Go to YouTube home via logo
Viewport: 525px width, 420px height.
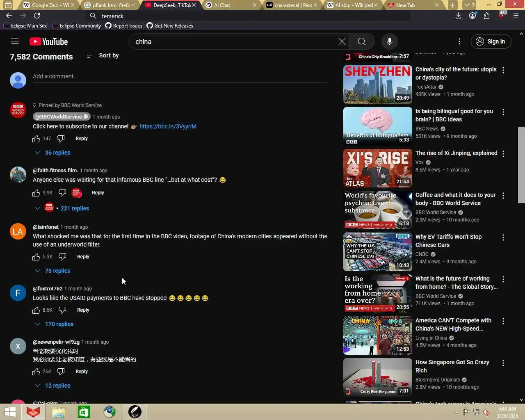[x=48, y=41]
